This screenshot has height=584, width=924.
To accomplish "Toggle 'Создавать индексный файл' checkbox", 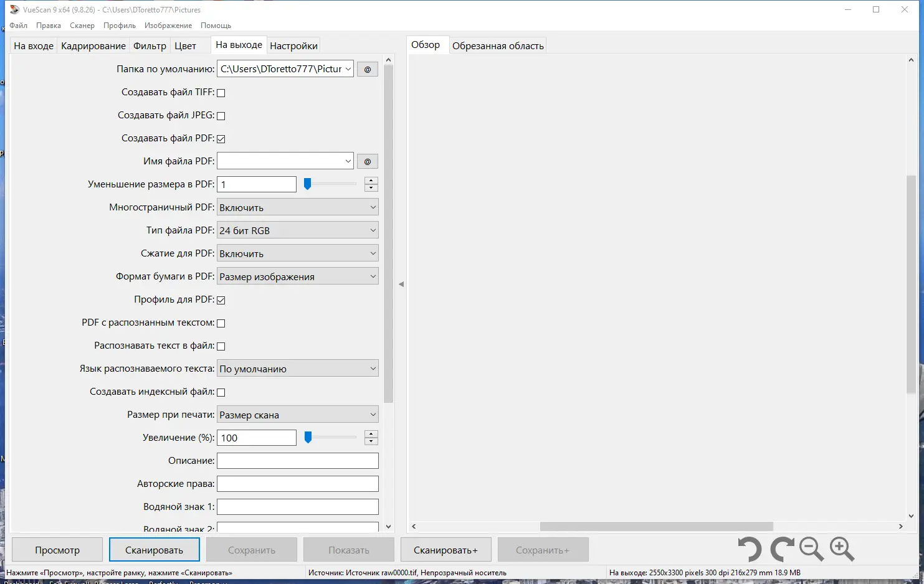I will point(221,392).
